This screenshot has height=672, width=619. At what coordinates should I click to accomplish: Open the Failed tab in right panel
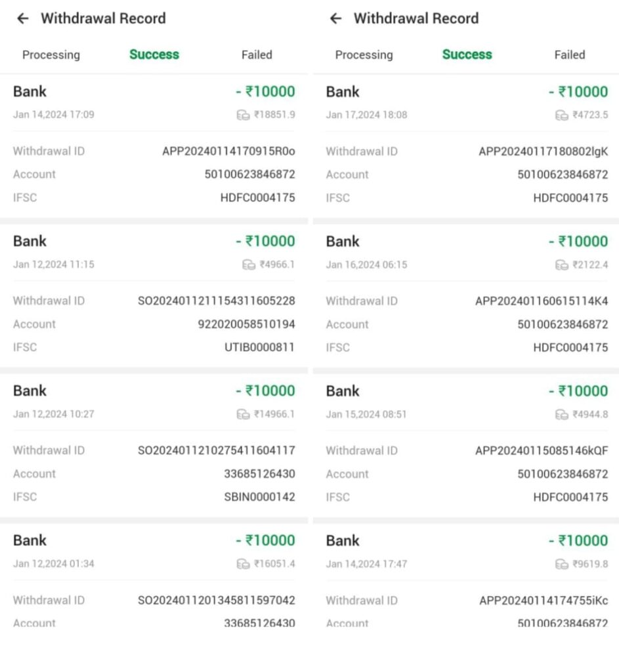click(x=569, y=55)
